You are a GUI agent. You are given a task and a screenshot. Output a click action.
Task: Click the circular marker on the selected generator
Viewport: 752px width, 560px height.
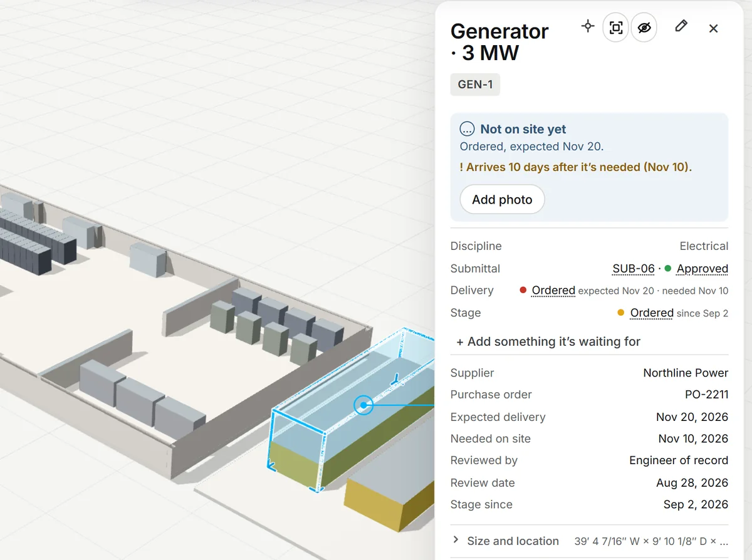(x=363, y=405)
